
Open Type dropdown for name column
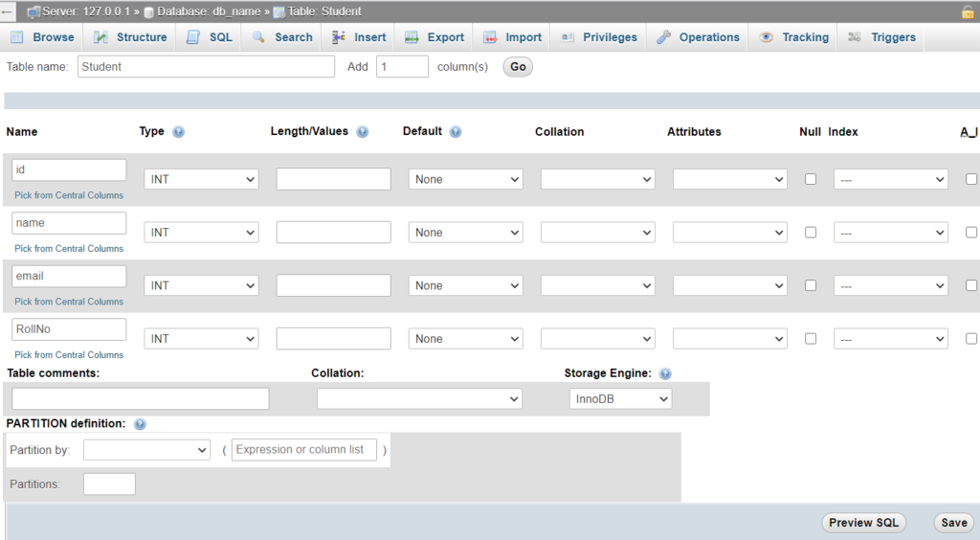pyautogui.click(x=201, y=233)
